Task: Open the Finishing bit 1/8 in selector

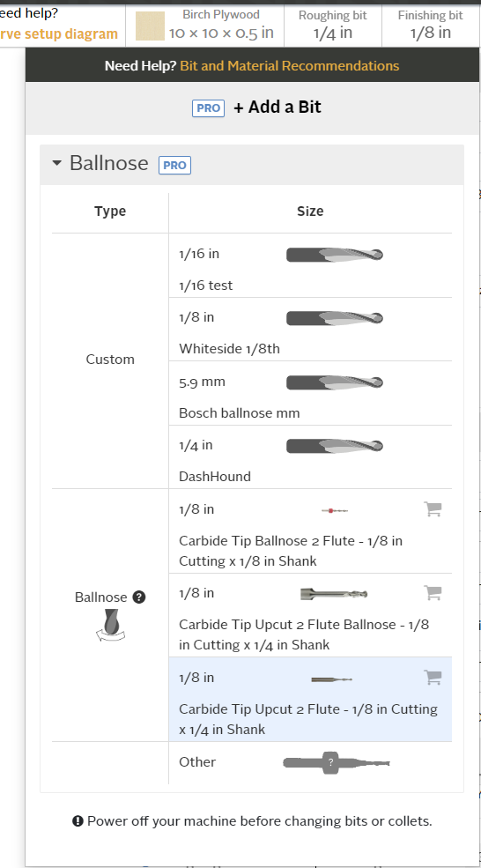Action: [x=430, y=26]
